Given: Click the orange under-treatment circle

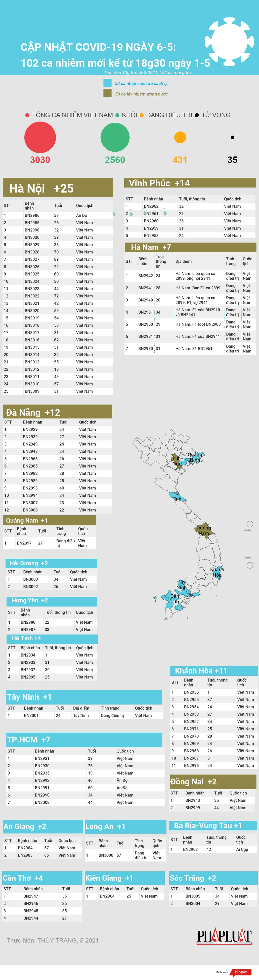Looking at the screenshot, I should click(x=180, y=137).
